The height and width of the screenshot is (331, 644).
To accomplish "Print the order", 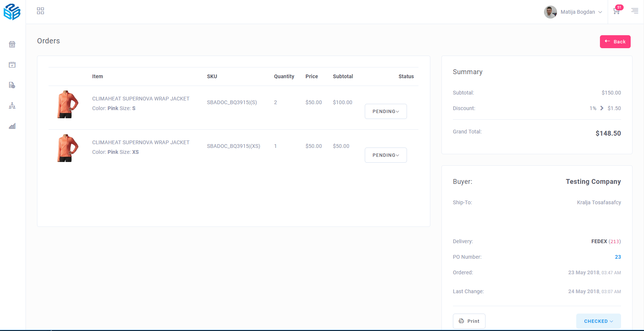I will (469, 321).
